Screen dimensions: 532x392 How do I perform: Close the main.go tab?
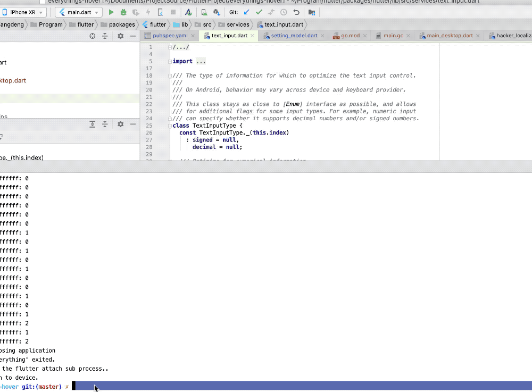408,36
